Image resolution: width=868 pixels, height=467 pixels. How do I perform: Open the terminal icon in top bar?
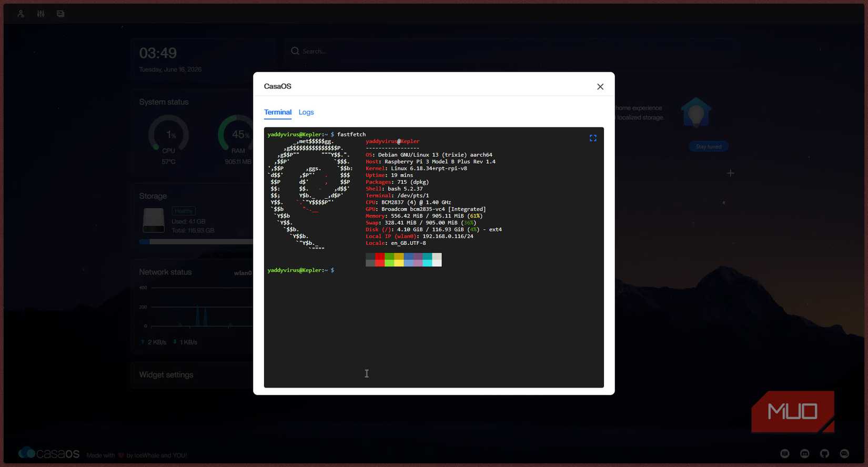click(60, 14)
